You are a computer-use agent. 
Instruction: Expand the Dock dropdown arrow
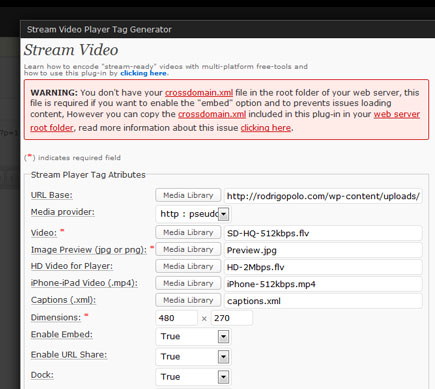click(x=223, y=377)
